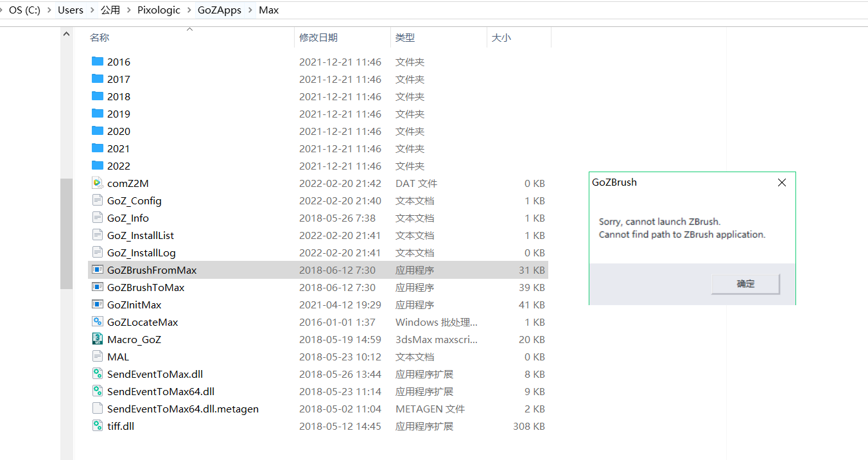Expand the chevron after OS (C:) in path
Image resolution: width=868 pixels, height=460 pixels.
tap(49, 10)
